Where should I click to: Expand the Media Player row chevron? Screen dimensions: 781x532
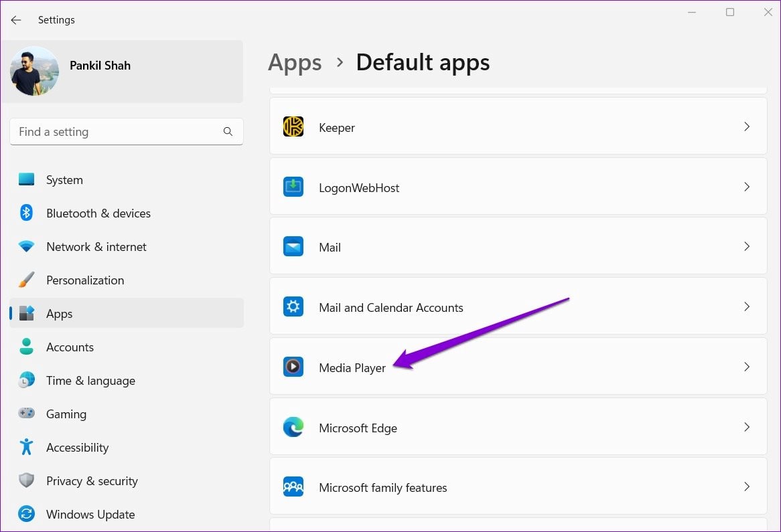coord(747,367)
